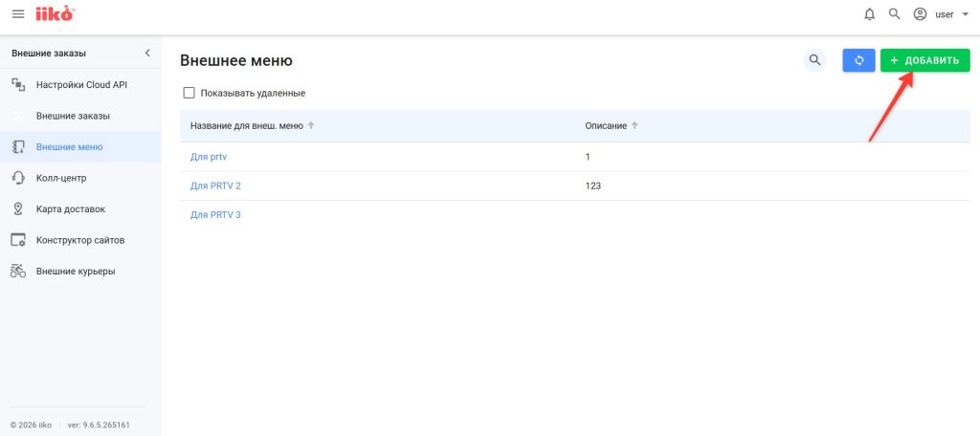
Task: Click the user account avatar icon
Action: tap(920, 14)
